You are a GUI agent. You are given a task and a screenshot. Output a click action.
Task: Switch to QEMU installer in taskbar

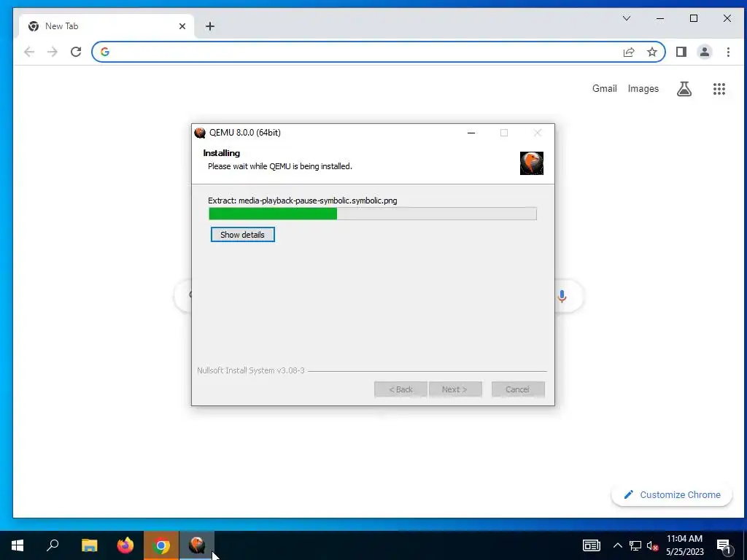[x=197, y=545]
